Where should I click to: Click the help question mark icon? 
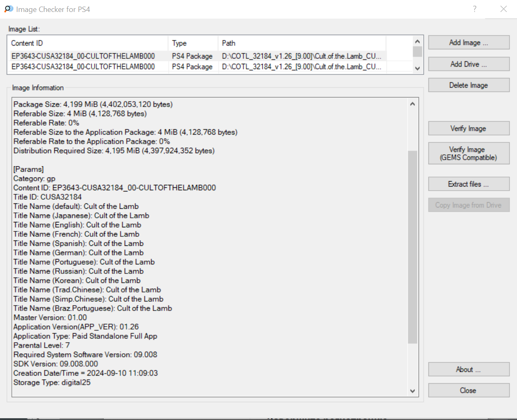point(475,9)
